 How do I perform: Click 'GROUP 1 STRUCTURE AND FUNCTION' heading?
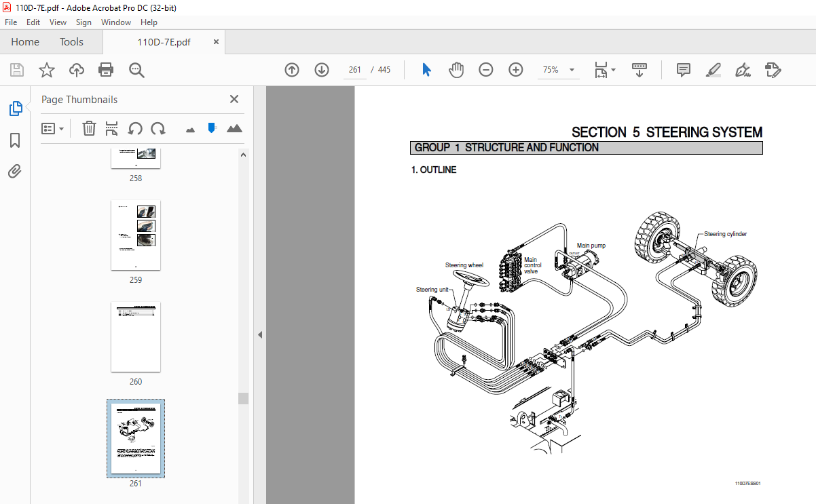[506, 148]
